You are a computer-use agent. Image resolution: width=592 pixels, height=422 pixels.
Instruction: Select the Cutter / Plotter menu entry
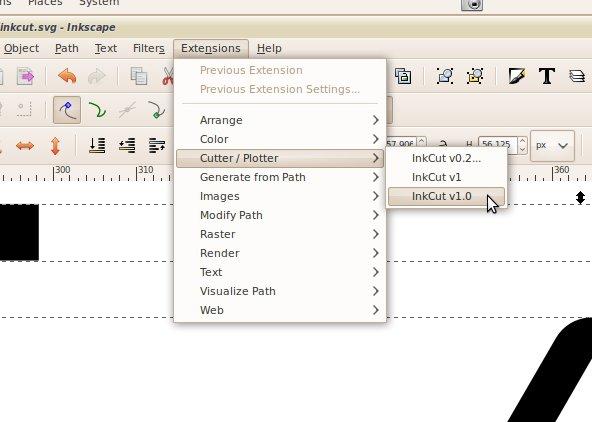[x=280, y=158]
